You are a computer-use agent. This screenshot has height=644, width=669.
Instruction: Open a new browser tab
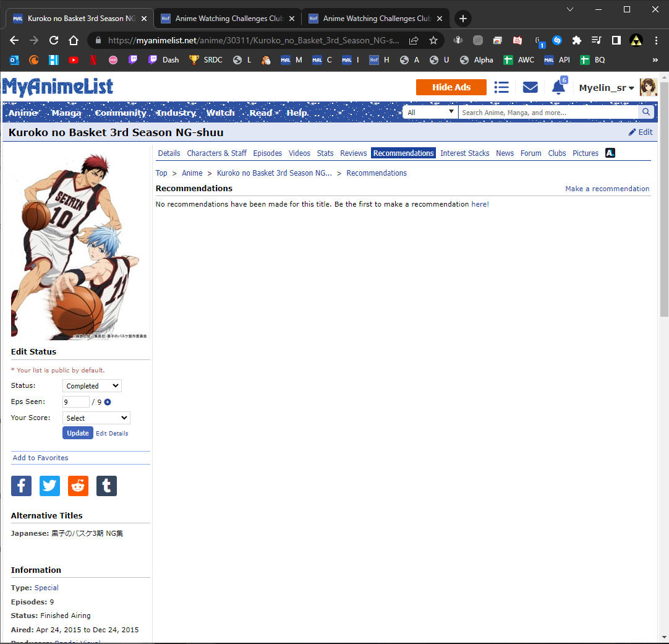(x=463, y=19)
